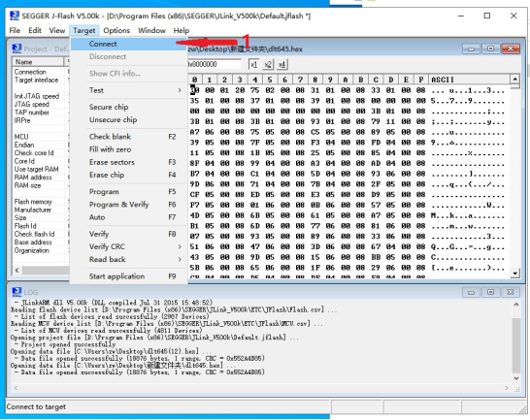Screen dimensions: 530x420
Task: Set hex view width to x2
Action: tap(268, 64)
